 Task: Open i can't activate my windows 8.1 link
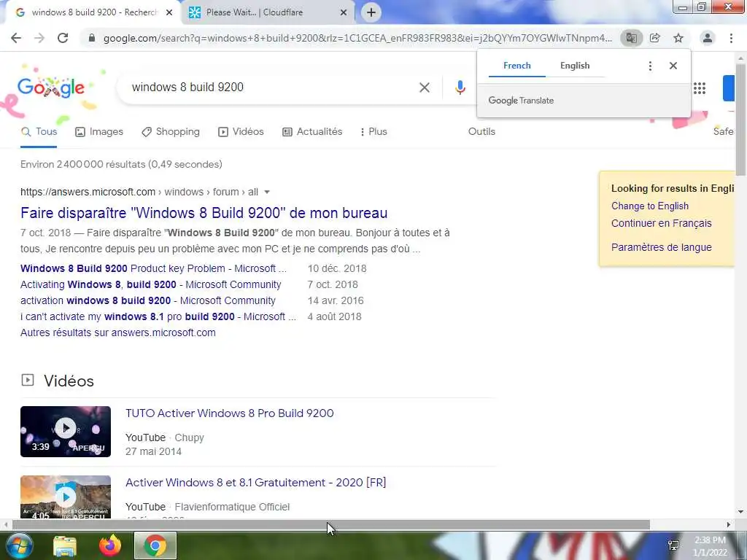coord(158,316)
